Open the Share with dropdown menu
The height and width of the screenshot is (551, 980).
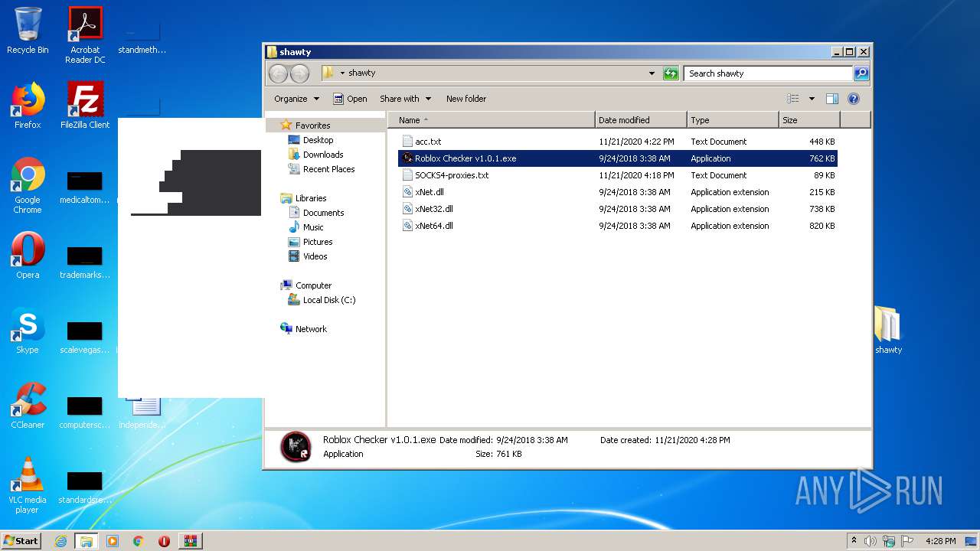[406, 99]
